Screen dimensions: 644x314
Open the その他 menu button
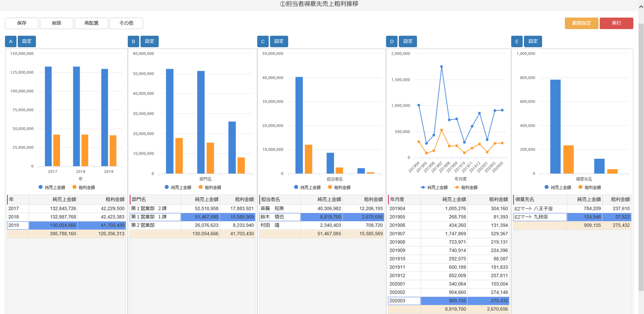click(x=126, y=23)
